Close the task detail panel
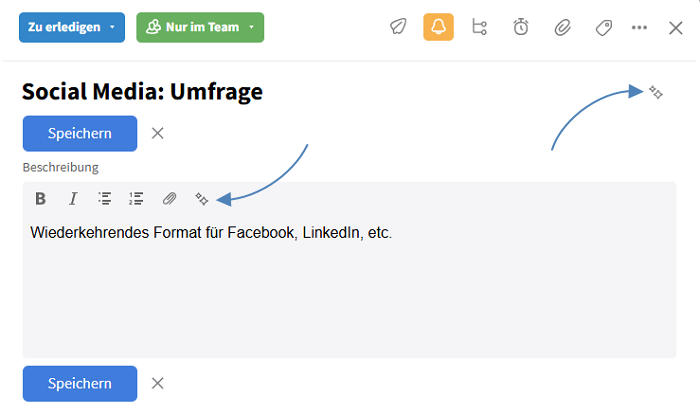700x414 pixels. (x=676, y=28)
